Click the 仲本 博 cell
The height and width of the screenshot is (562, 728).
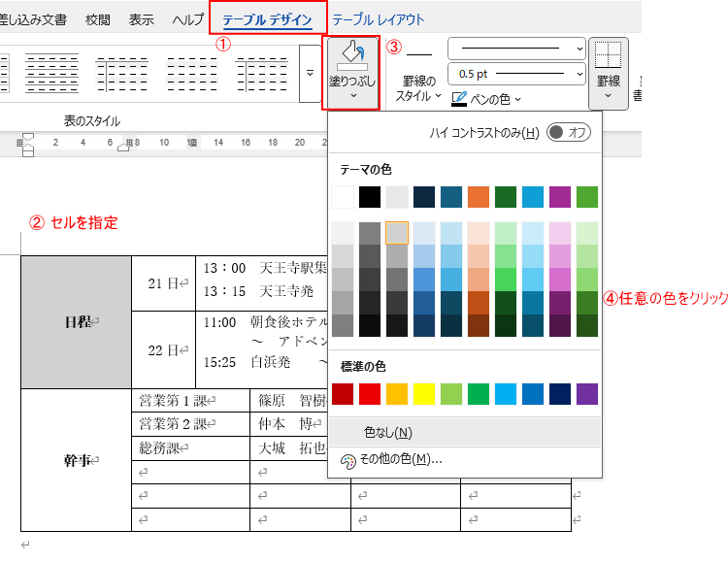coord(289,423)
